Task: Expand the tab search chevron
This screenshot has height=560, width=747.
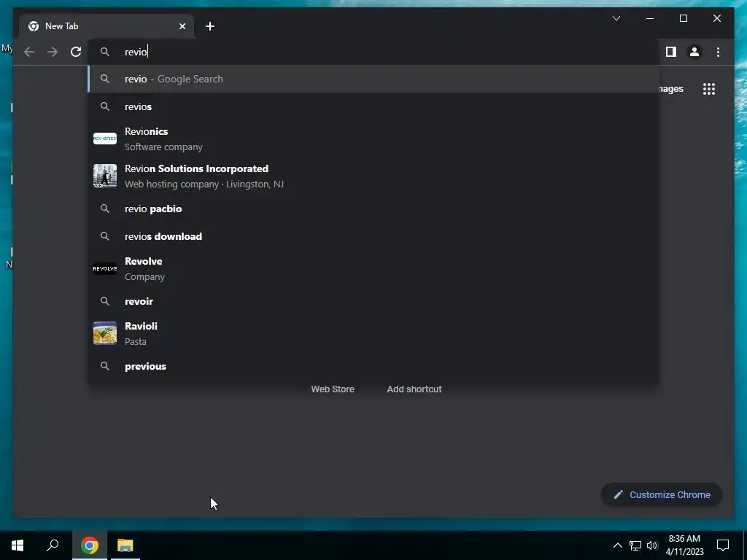Action: (616, 18)
